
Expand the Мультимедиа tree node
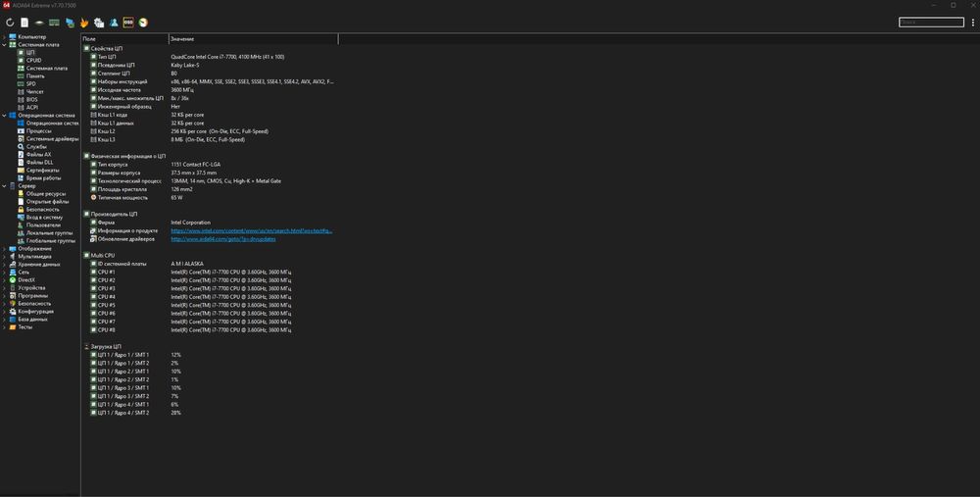pyautogui.click(x=4, y=256)
